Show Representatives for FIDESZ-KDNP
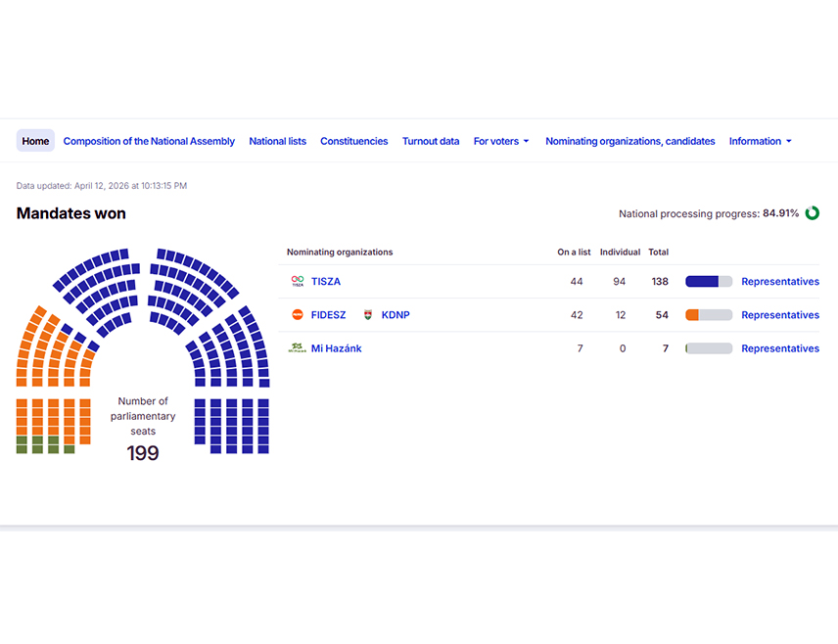The width and height of the screenshot is (838, 644). [779, 315]
